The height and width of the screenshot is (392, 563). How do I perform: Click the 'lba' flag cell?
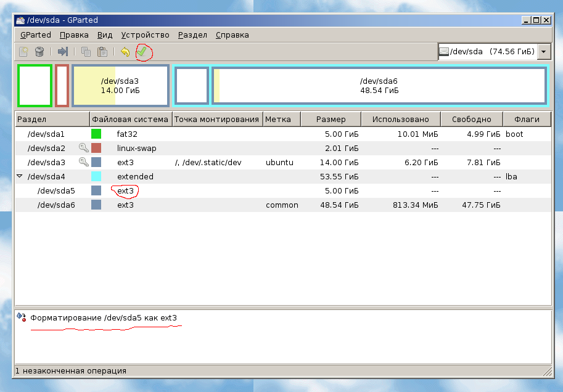click(511, 176)
